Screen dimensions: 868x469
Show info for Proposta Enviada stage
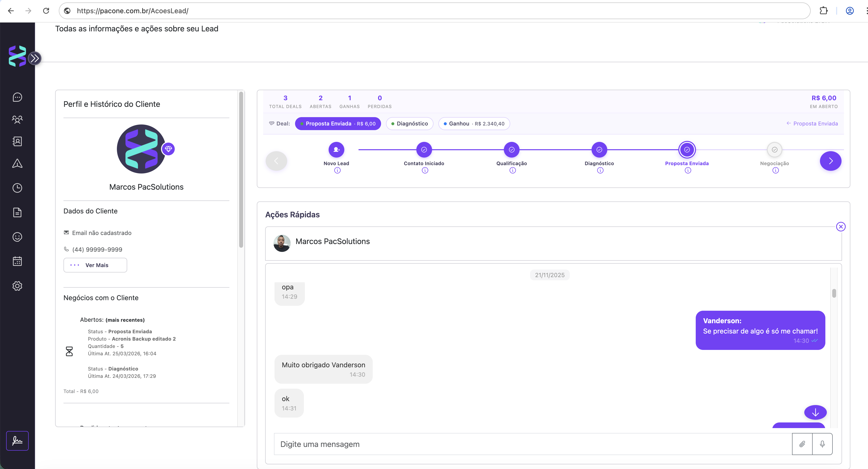point(688,171)
